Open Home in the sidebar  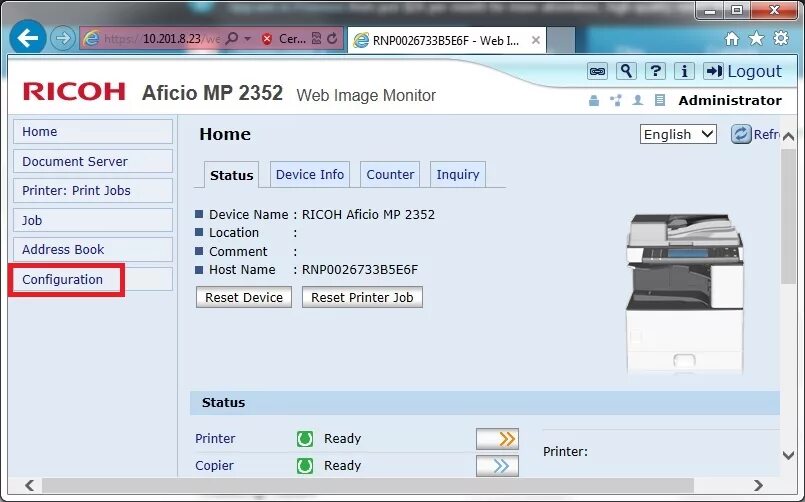(x=93, y=131)
